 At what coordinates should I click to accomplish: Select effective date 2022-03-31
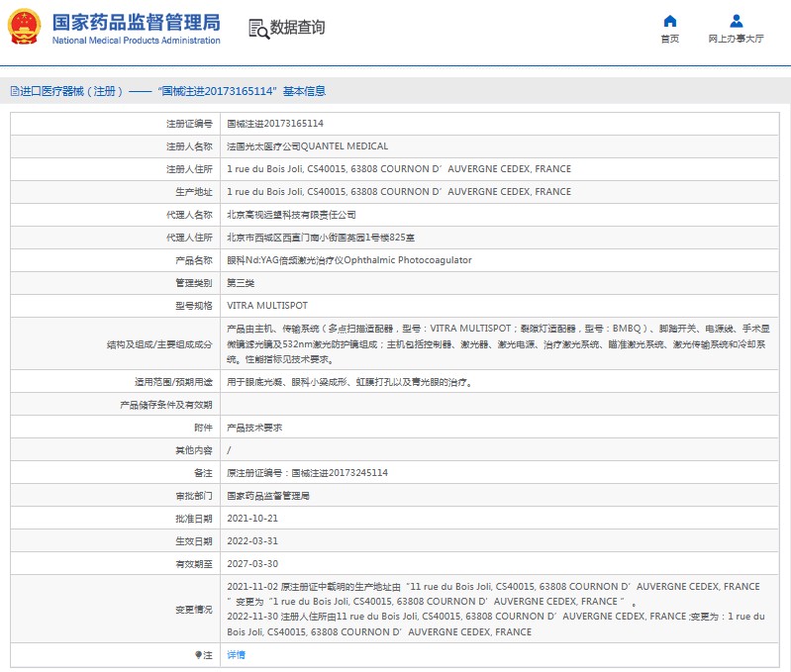point(252,541)
